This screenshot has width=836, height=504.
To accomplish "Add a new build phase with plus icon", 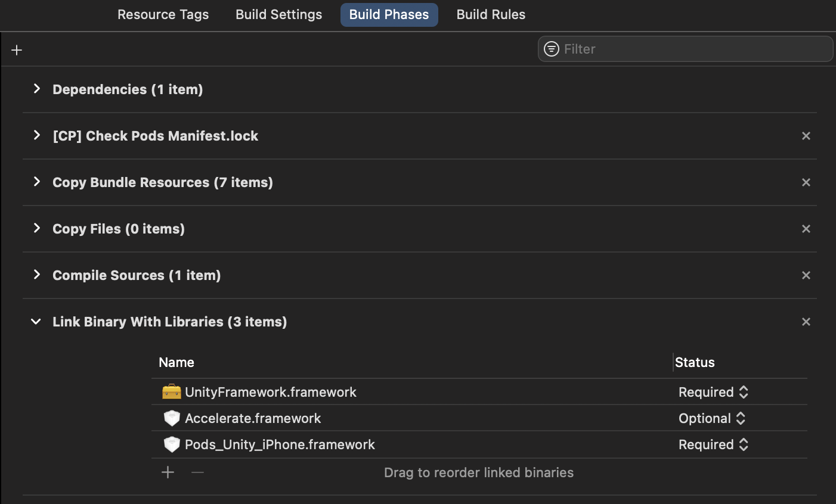I will point(17,50).
